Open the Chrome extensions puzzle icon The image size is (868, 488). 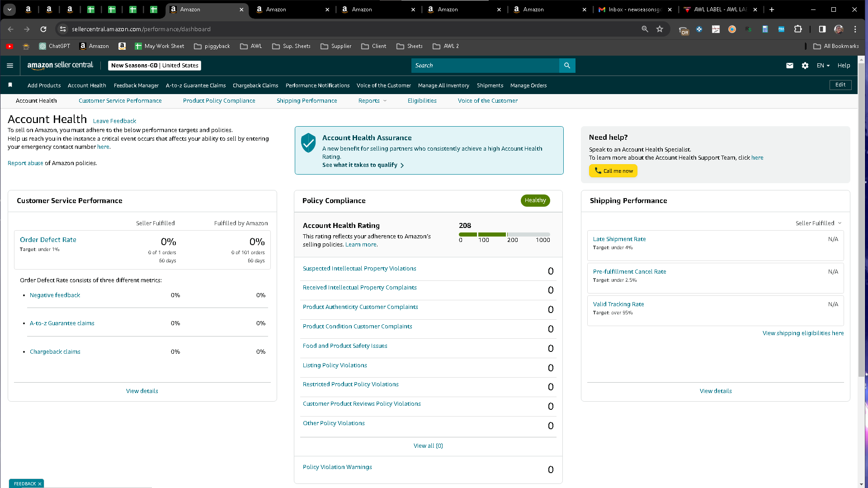click(798, 29)
